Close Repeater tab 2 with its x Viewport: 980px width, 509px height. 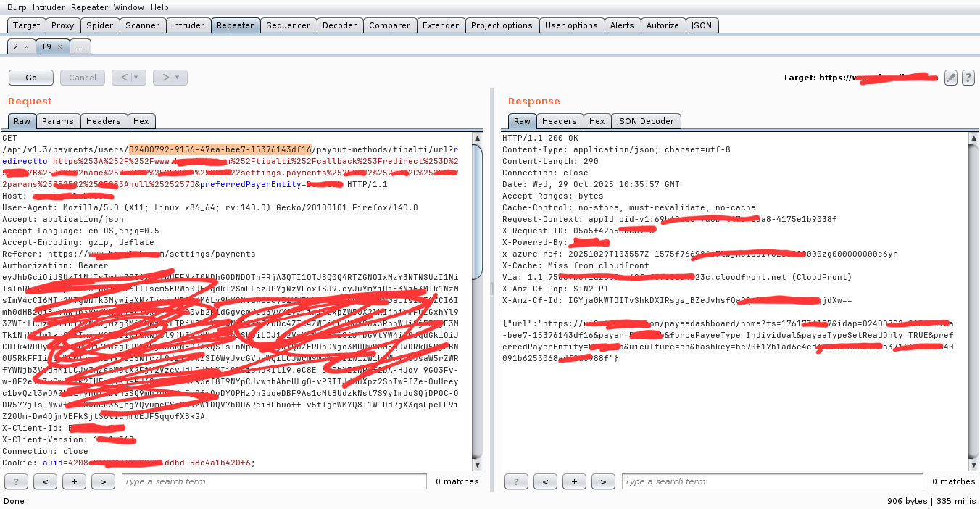[26, 46]
